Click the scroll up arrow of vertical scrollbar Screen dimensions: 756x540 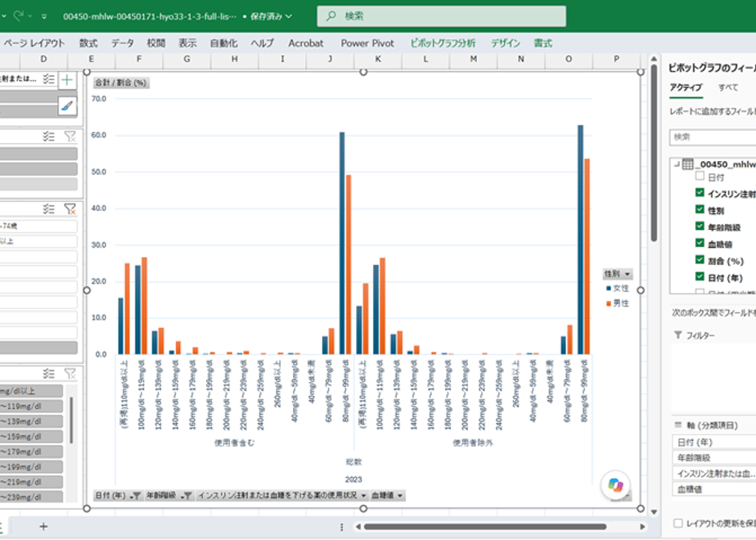click(x=654, y=59)
